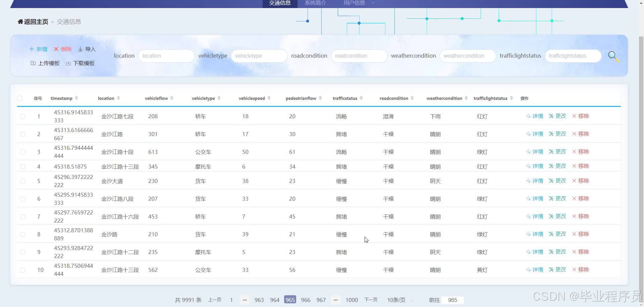Screen dimensions: 644x307
Task: Tick the checkbox for row 9
Action: [x=23, y=252]
